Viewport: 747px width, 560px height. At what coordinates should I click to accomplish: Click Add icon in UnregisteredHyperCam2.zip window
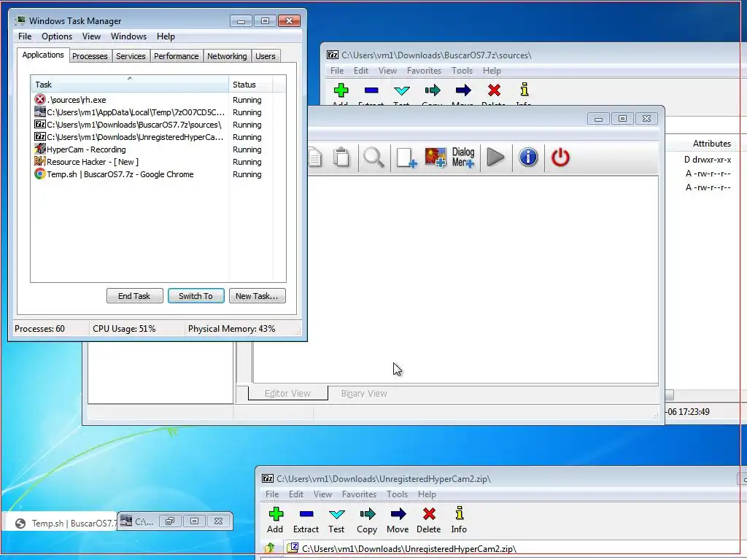[x=275, y=514]
